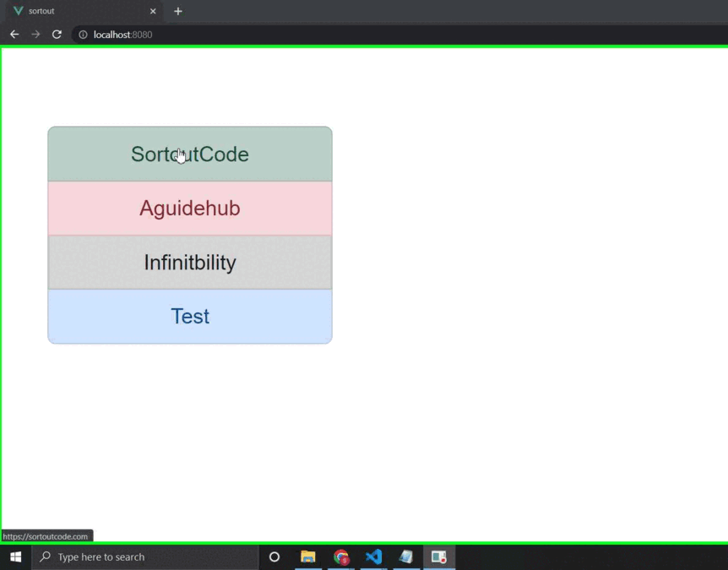Switch to the sortout browser tab

(x=84, y=11)
